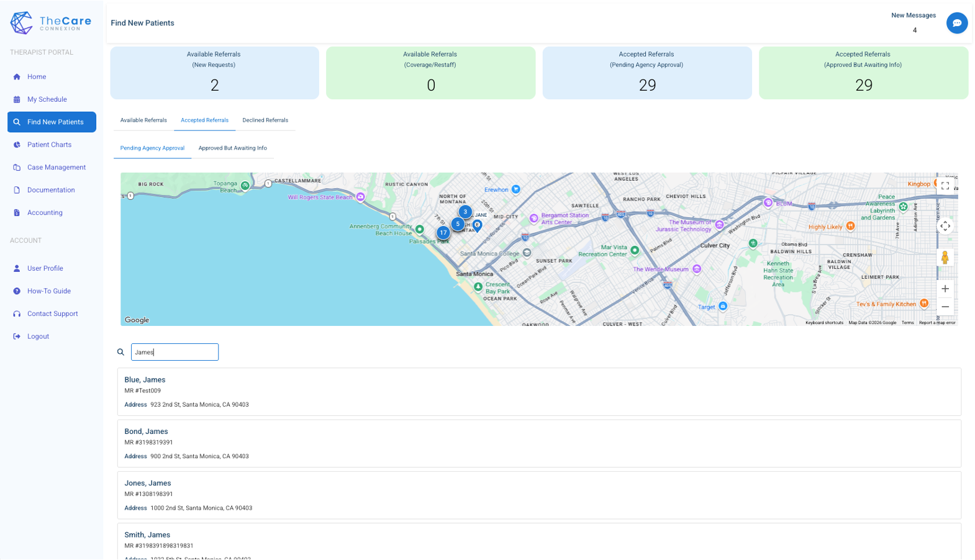The height and width of the screenshot is (560, 975).
Task: Click Accepted Referrals Approved But Awaiting Info card
Action: [863, 73]
